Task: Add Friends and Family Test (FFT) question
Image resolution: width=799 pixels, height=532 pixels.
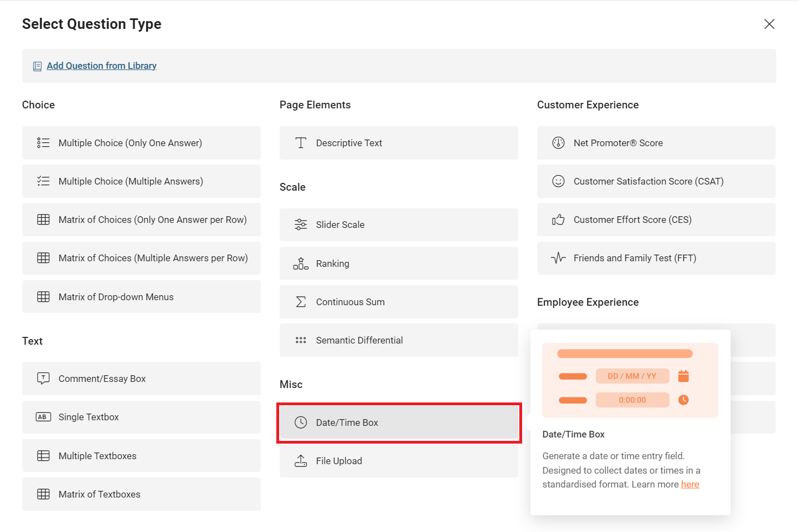Action: 656,258
